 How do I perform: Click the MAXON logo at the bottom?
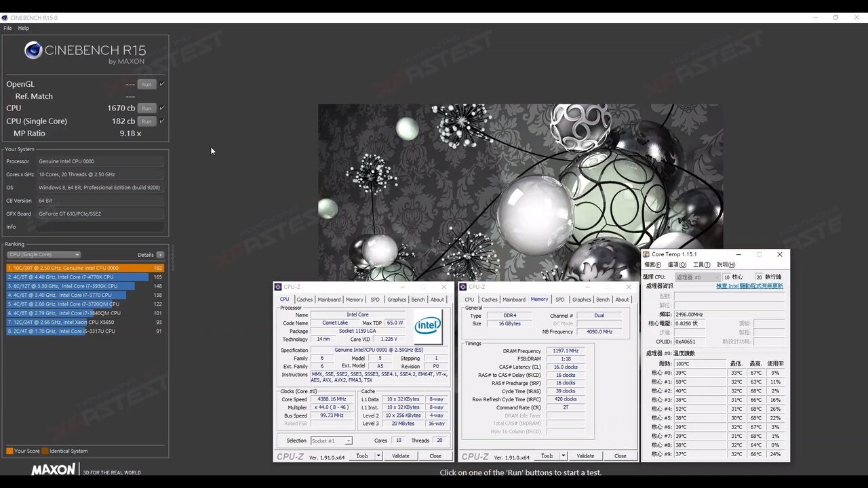point(53,469)
